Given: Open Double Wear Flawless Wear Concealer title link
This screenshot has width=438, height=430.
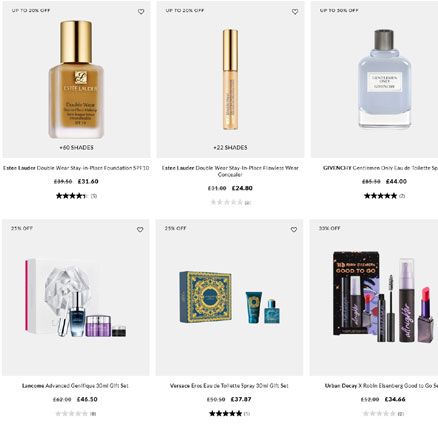Looking at the screenshot, I should pyautogui.click(x=230, y=171).
